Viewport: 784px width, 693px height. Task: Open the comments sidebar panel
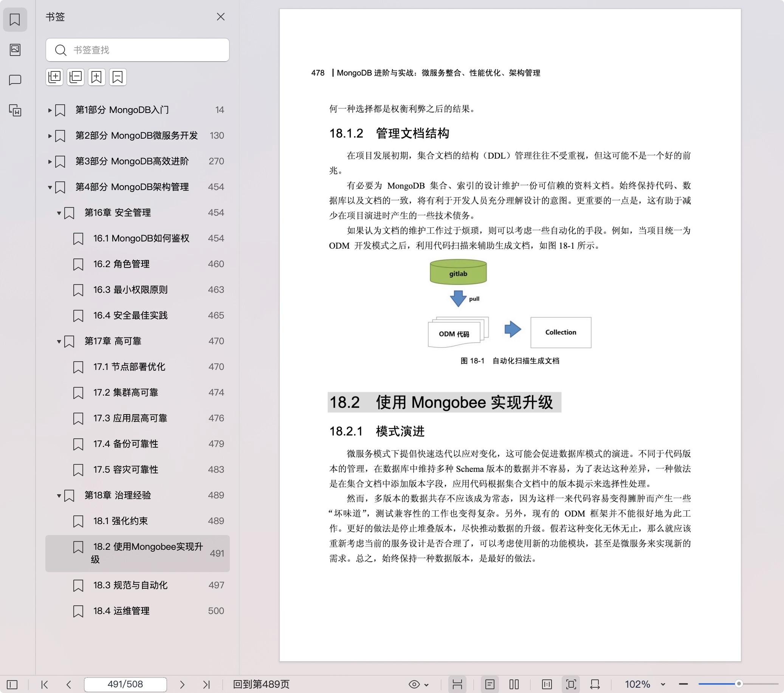coord(15,80)
